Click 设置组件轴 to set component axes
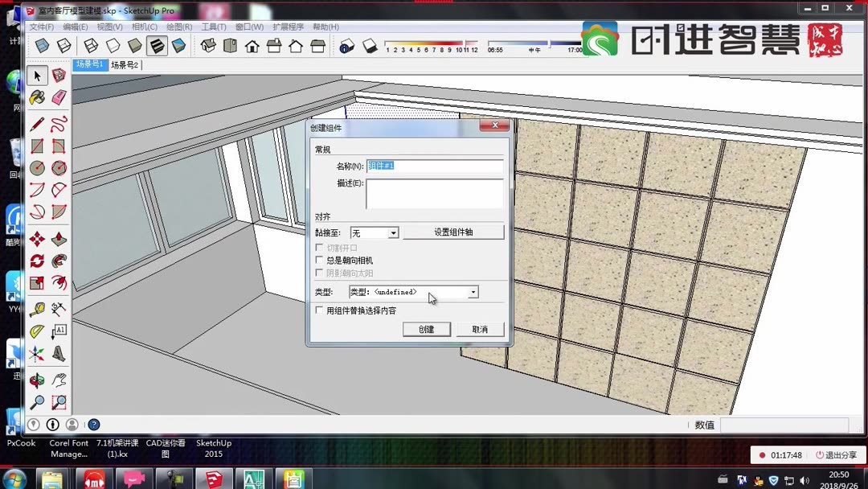Image resolution: width=868 pixels, height=489 pixels. (x=454, y=232)
